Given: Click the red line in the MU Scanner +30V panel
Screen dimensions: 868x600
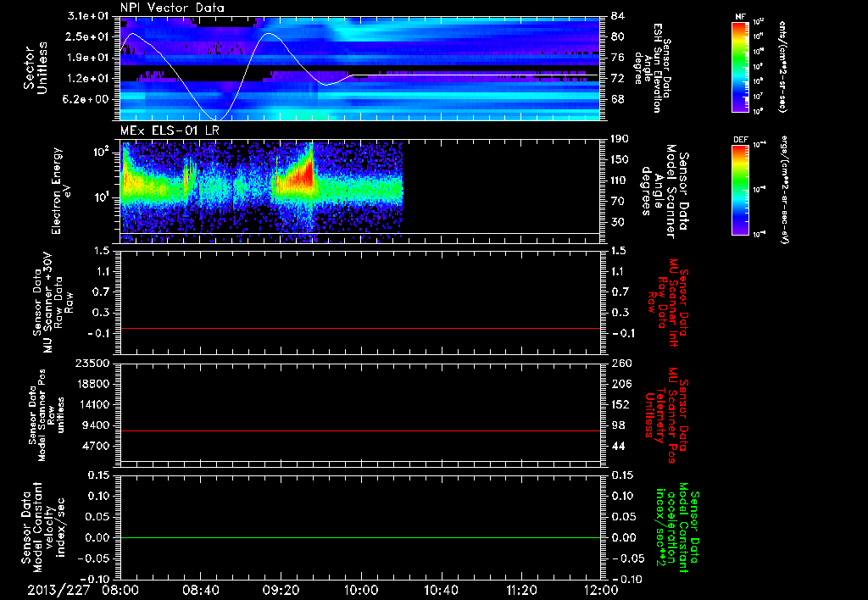Looking at the screenshot, I should [x=360, y=329].
